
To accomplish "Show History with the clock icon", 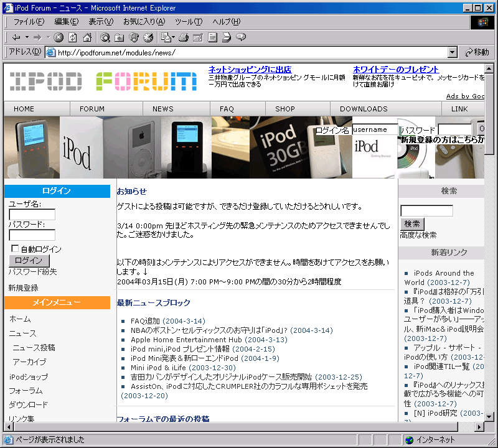I will [x=148, y=37].
